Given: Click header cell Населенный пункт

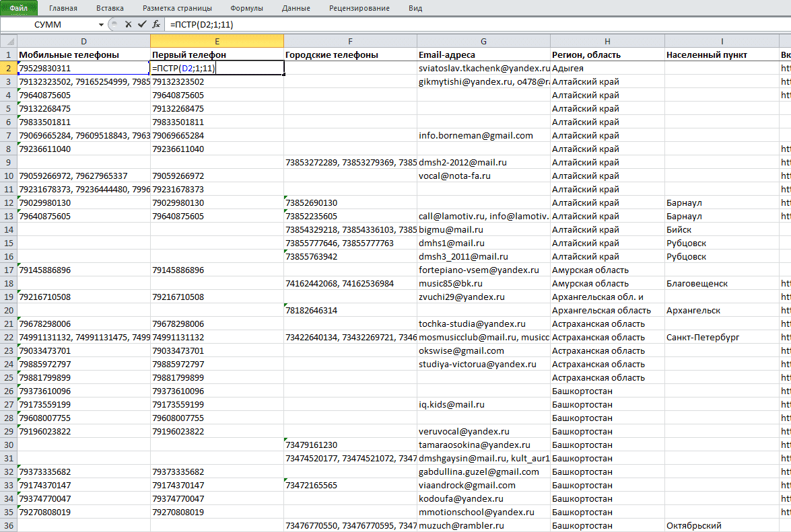Looking at the screenshot, I should click(x=722, y=54).
